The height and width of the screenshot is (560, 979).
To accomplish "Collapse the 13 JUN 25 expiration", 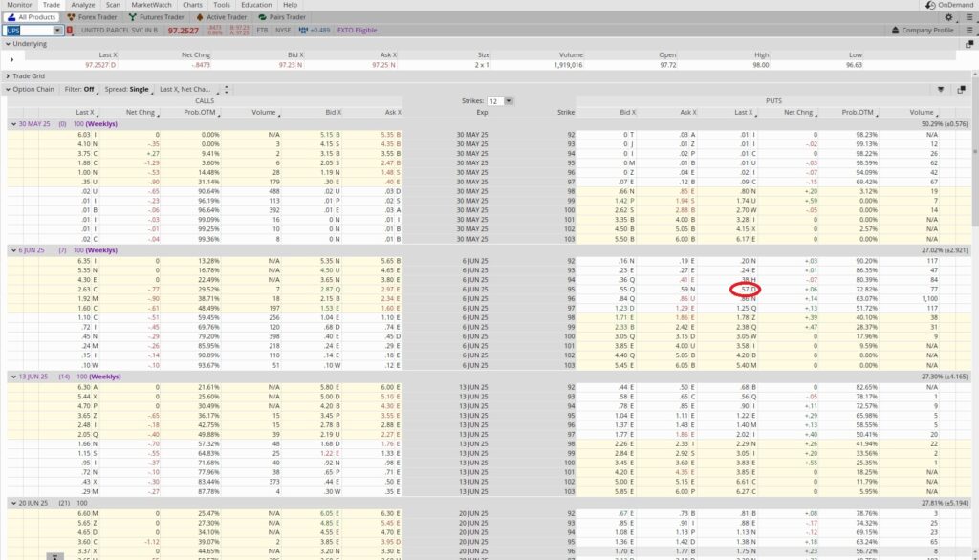I will click(13, 377).
